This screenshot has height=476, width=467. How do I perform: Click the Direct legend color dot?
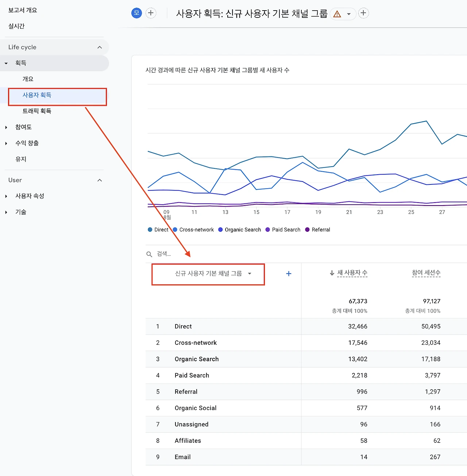150,230
